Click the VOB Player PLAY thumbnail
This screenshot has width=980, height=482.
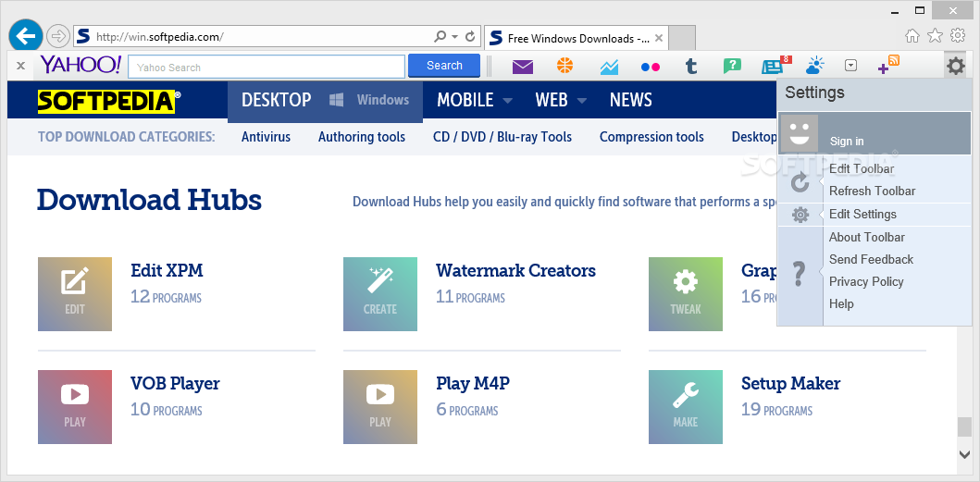tap(75, 407)
